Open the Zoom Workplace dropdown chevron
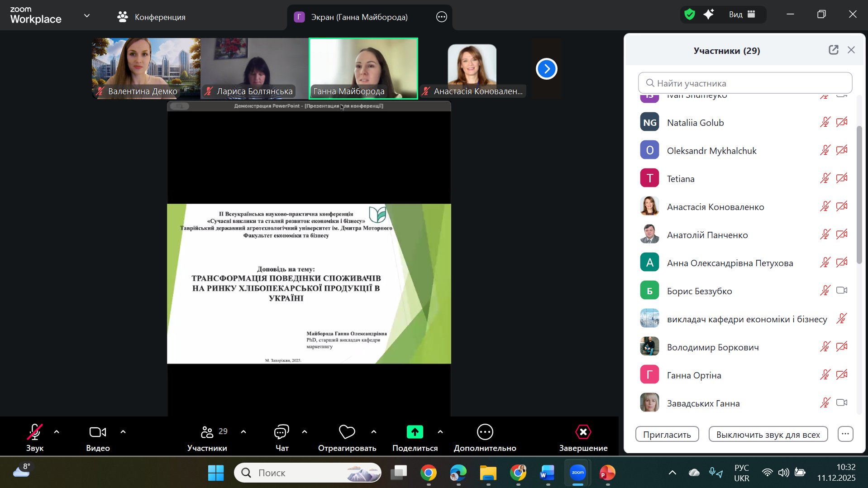 click(87, 16)
